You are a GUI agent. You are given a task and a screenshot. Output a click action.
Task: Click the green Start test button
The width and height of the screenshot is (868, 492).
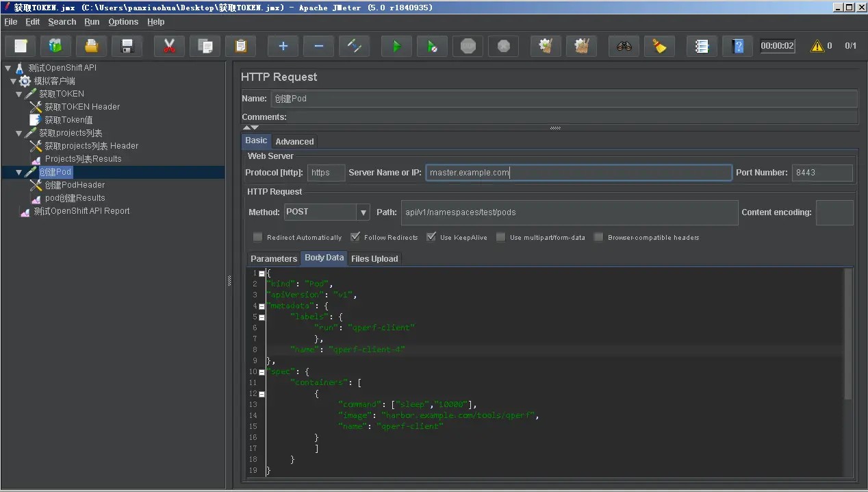coord(396,47)
